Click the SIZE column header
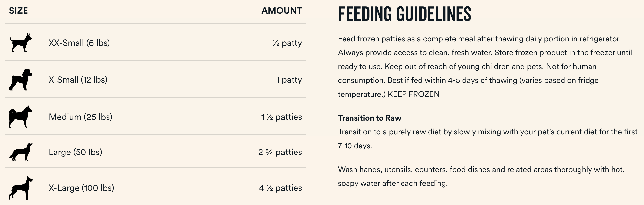 [x=19, y=10]
